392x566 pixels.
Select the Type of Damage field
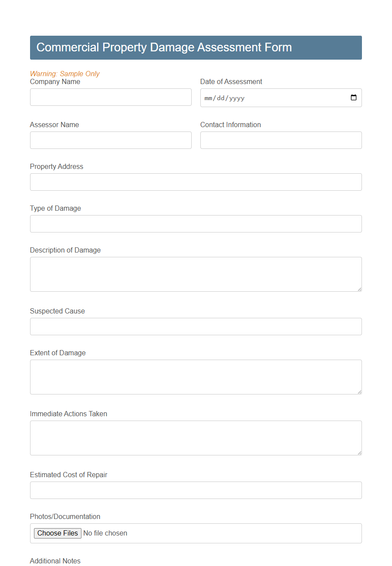pyautogui.click(x=196, y=223)
